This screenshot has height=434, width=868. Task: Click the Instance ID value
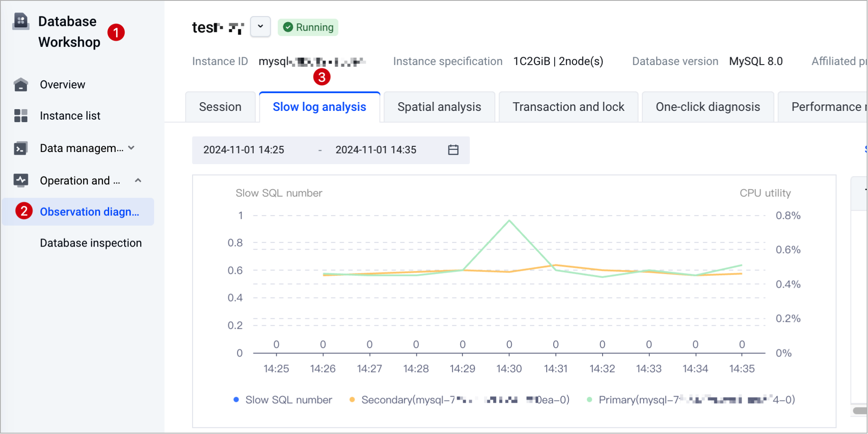pyautogui.click(x=312, y=62)
